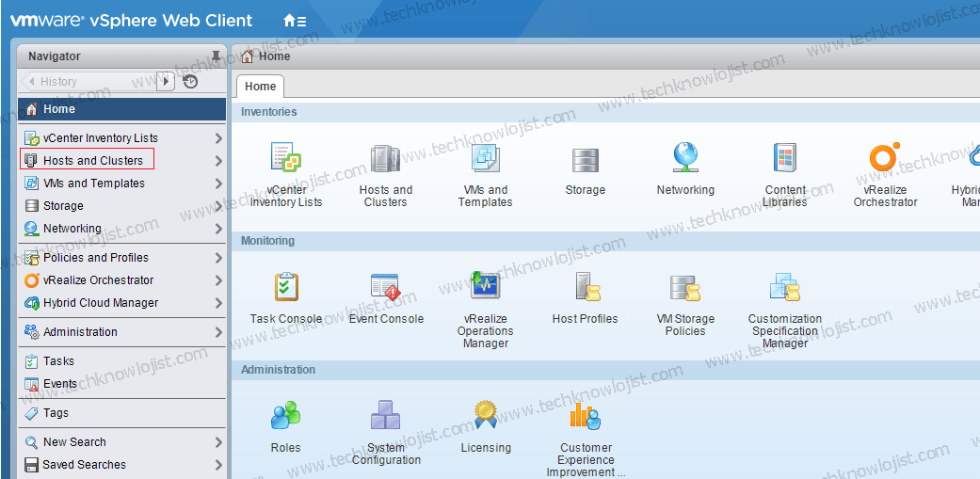This screenshot has width=980, height=479.
Task: Open the Storage icon in Inventories
Action: pyautogui.click(x=585, y=160)
